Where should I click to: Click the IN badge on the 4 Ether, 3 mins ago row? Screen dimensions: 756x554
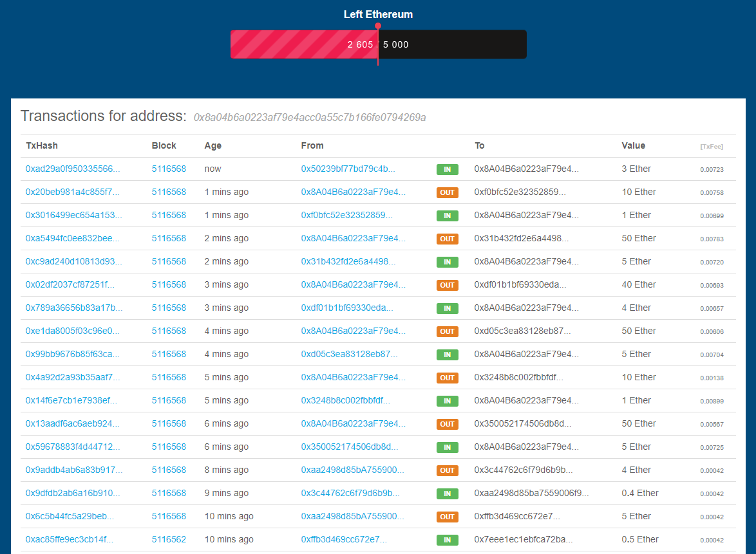448,308
